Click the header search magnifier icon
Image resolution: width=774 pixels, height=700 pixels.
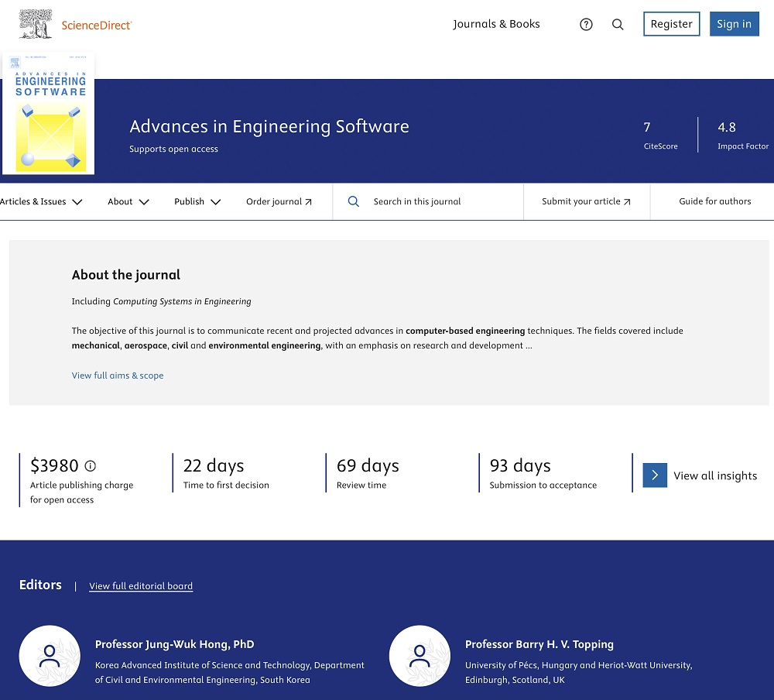[x=618, y=24]
